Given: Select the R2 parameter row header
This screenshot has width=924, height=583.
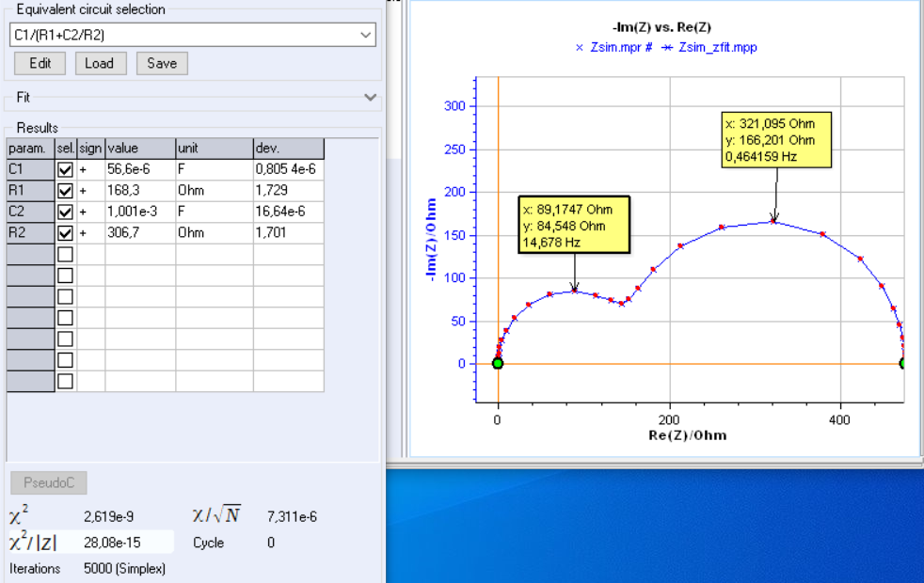Looking at the screenshot, I should click(31, 233).
